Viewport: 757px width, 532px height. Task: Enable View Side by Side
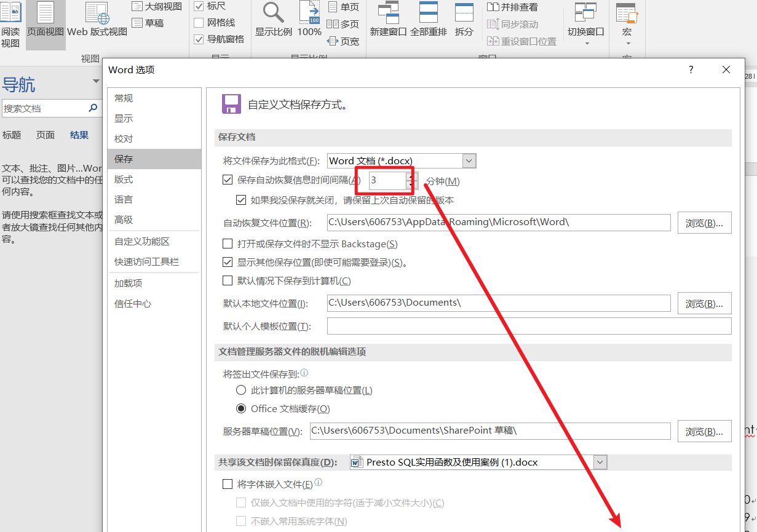[x=512, y=7]
